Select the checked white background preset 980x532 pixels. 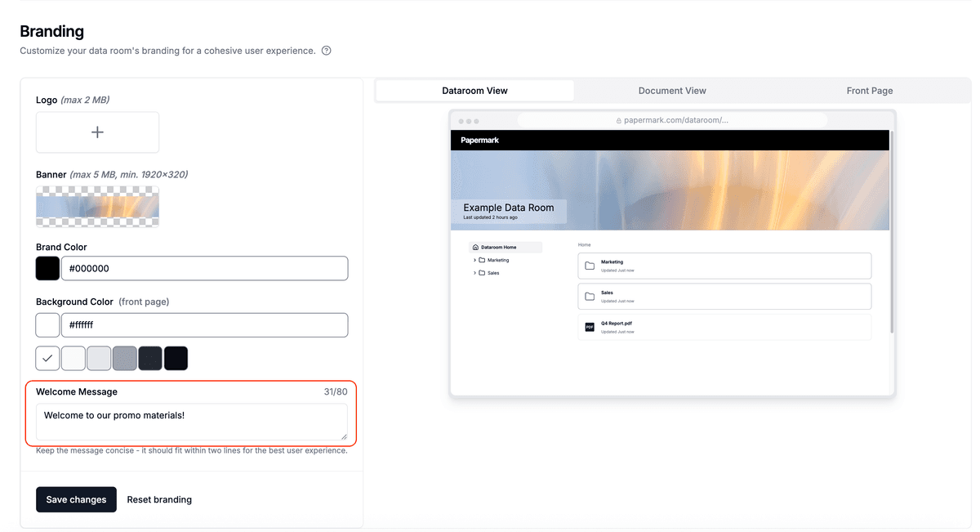[x=47, y=358]
